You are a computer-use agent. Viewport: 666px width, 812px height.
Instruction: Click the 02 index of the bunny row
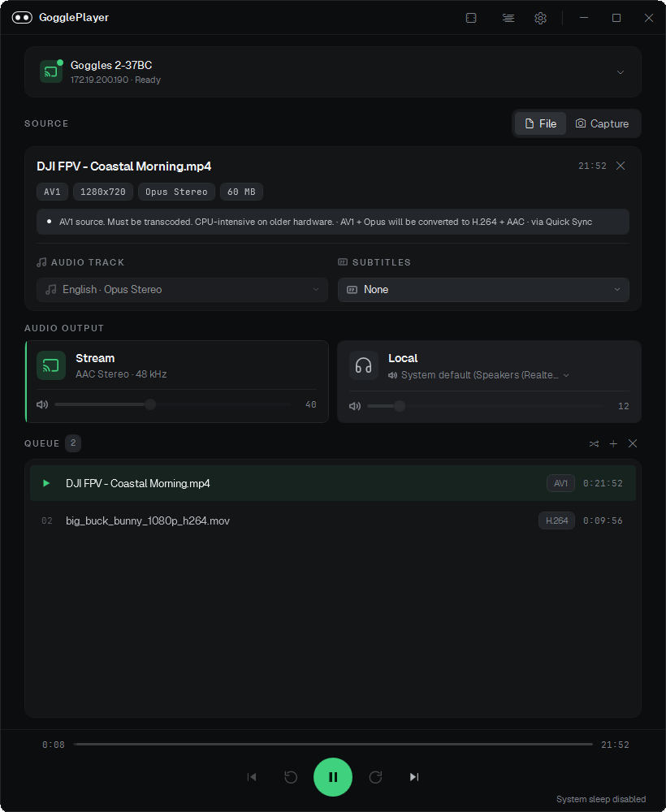point(46,520)
